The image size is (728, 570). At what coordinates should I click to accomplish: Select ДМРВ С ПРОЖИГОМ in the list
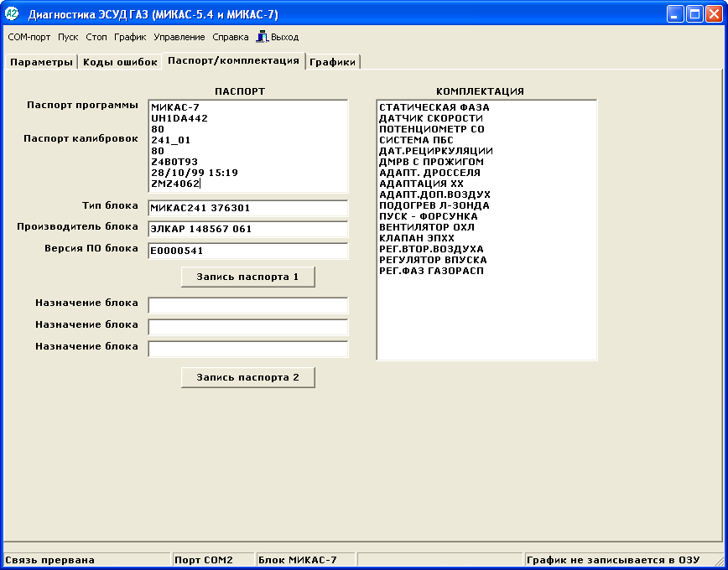pyautogui.click(x=431, y=162)
